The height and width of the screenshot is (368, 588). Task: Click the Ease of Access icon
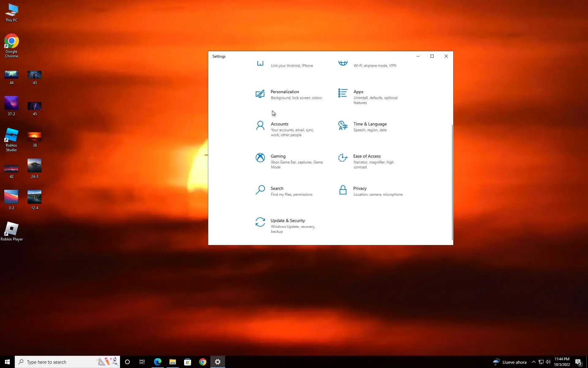[x=343, y=158]
